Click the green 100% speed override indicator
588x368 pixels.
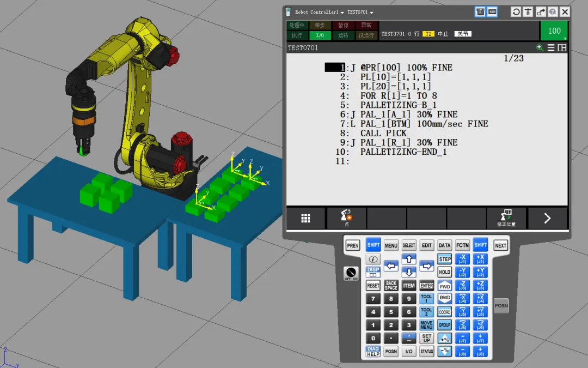click(554, 31)
